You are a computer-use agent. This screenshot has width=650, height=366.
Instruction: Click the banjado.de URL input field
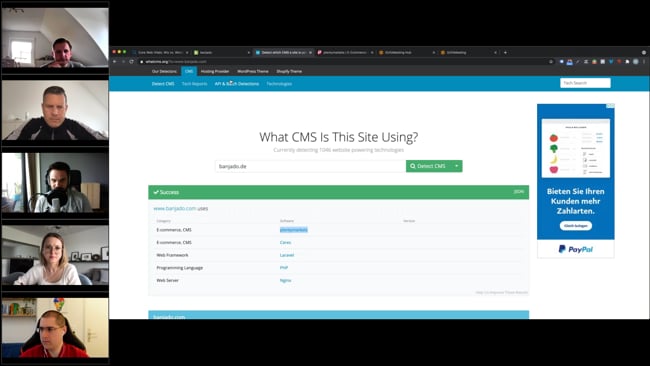pos(310,166)
